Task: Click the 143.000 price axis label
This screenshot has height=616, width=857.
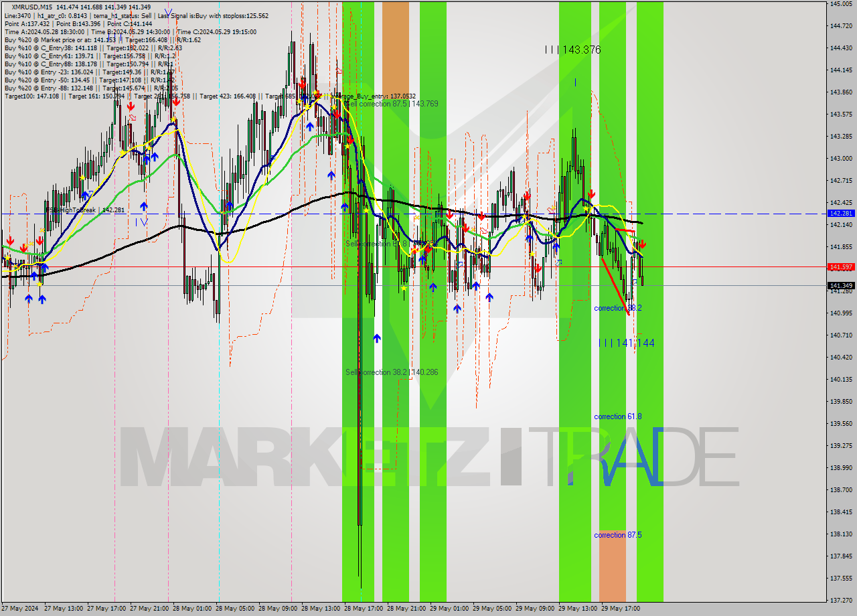Action: pos(840,159)
